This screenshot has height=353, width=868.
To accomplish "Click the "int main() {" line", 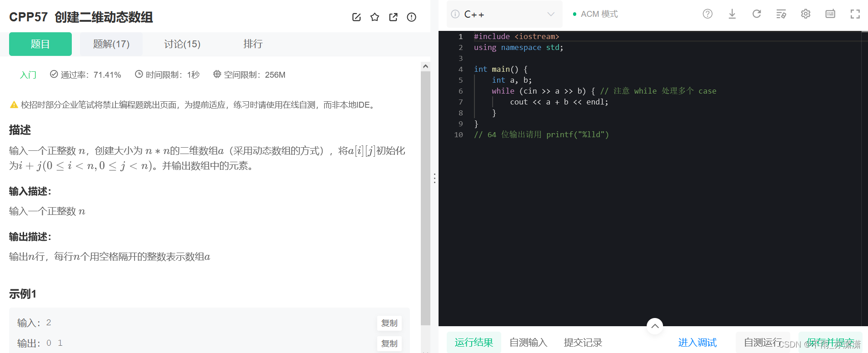I will point(501,69).
